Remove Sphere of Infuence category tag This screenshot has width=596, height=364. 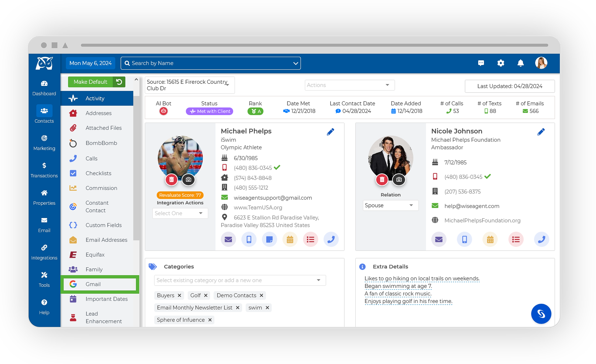210,320
